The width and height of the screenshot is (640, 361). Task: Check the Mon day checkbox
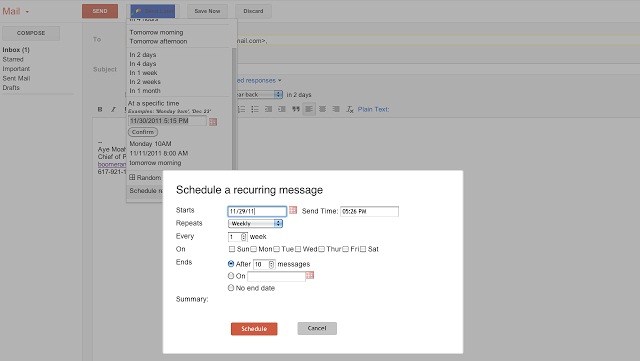tap(253, 249)
